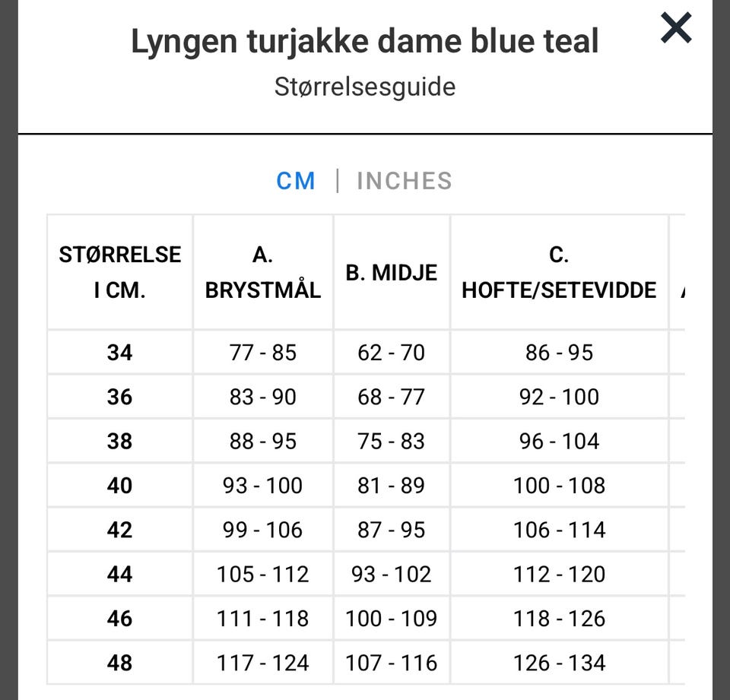Close the size guide dialog
The height and width of the screenshot is (700, 730).
(676, 28)
